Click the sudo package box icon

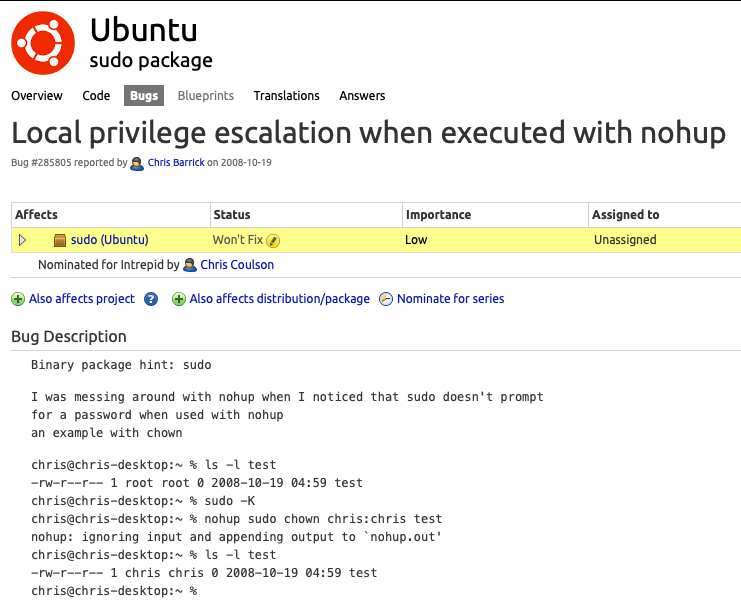click(60, 241)
